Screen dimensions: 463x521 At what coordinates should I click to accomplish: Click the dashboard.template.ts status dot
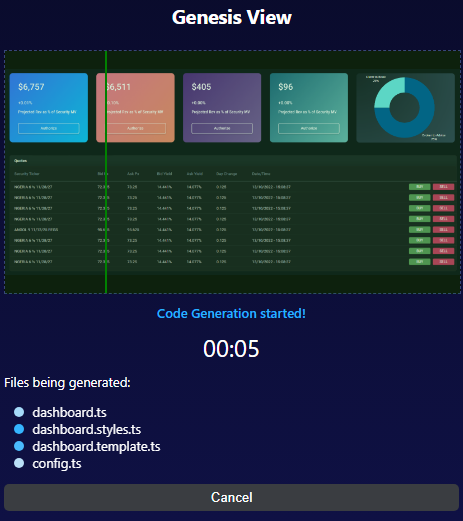coord(19,446)
